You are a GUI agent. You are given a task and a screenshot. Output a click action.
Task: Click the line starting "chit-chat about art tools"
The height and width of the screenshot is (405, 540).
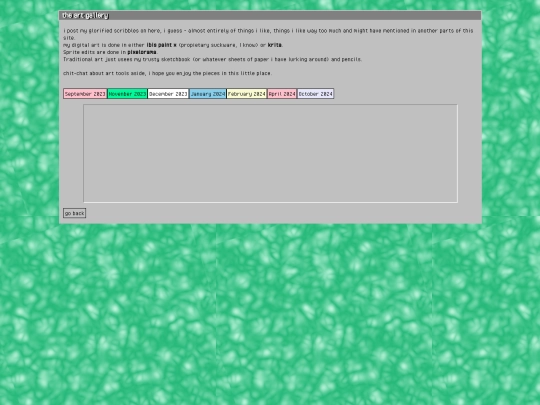[x=167, y=73]
